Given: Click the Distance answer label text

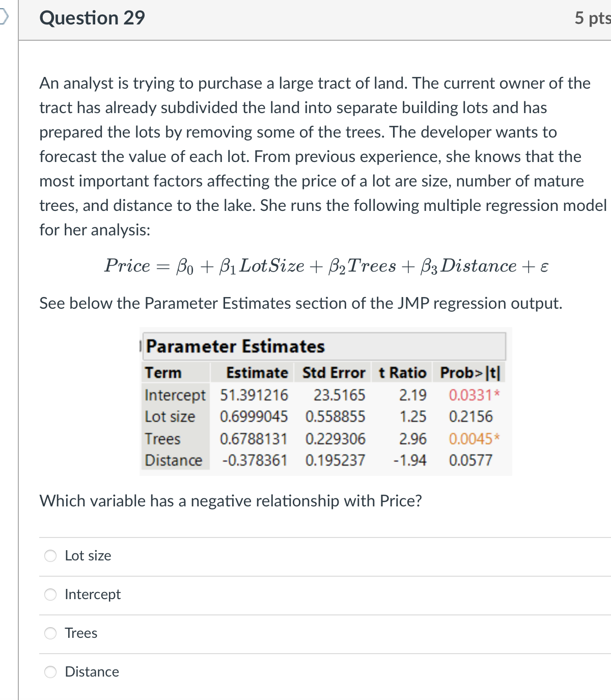Looking at the screenshot, I should pyautogui.click(x=92, y=672).
